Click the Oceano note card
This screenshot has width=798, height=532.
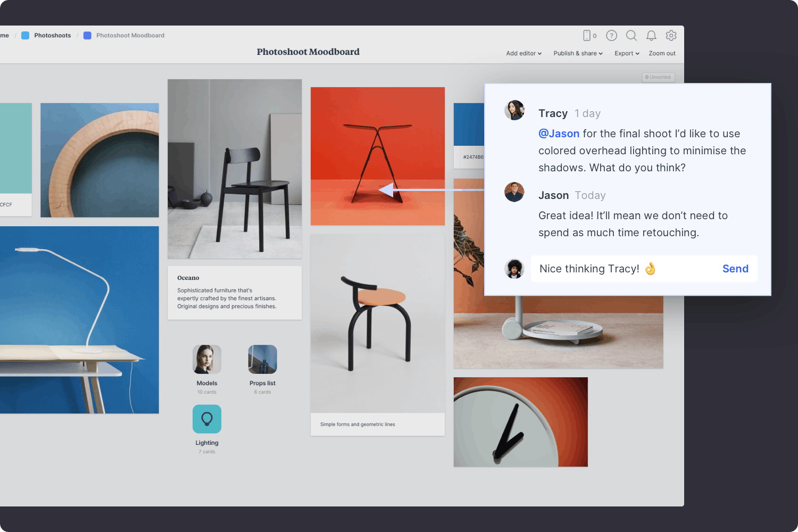click(x=235, y=293)
